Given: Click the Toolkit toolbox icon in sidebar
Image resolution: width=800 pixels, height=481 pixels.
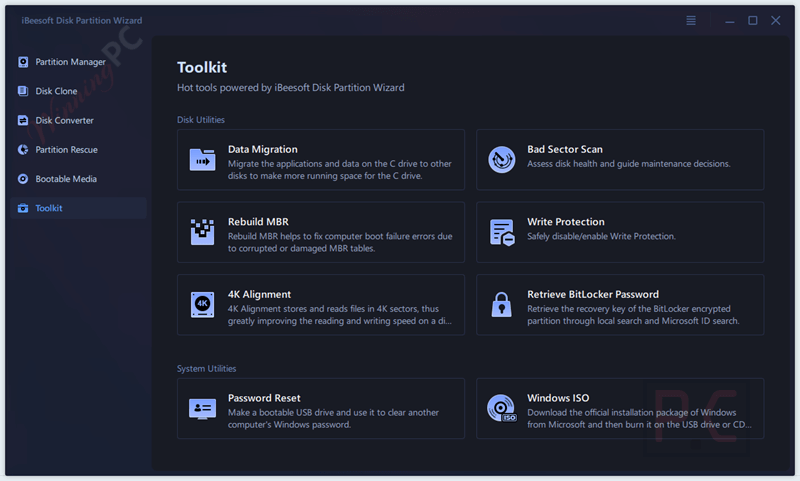Looking at the screenshot, I should (23, 208).
